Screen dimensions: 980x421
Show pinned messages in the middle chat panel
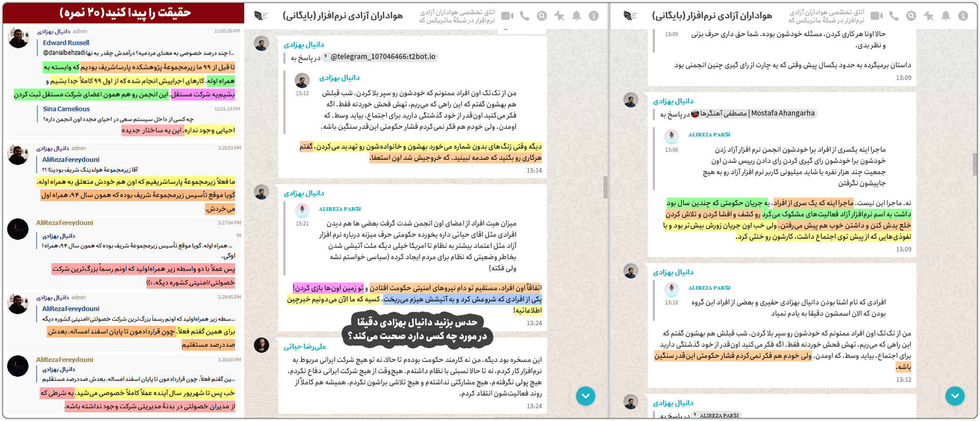(x=559, y=16)
